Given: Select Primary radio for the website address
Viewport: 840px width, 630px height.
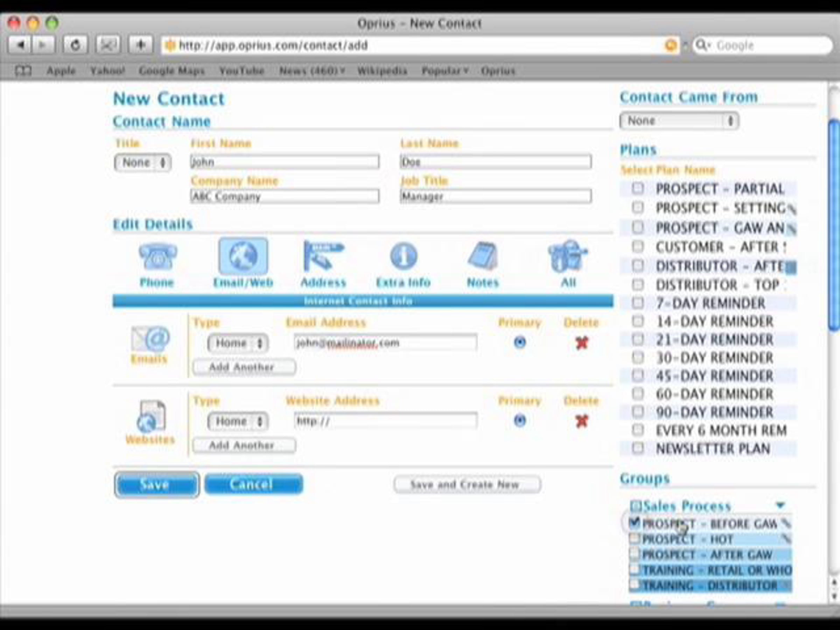Looking at the screenshot, I should tap(519, 421).
